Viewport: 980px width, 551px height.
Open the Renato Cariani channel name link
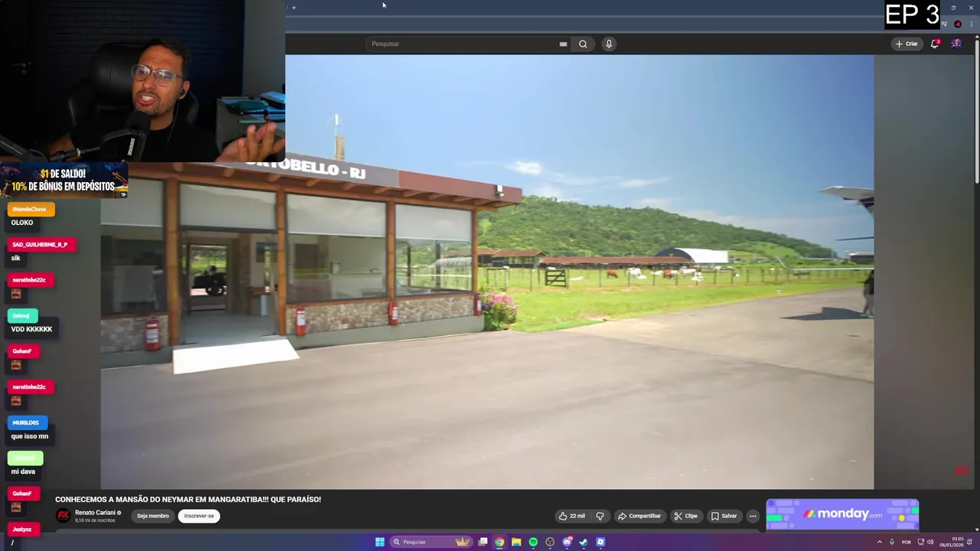click(x=95, y=513)
